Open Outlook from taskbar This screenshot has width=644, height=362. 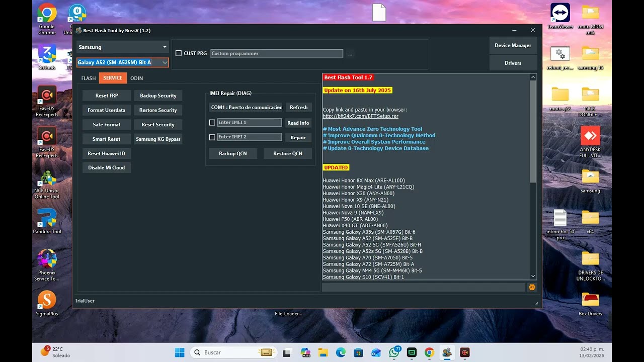[376, 352]
